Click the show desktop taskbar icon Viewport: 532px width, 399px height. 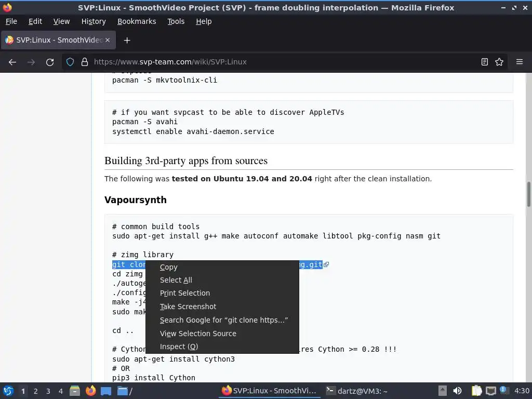[x=106, y=391]
